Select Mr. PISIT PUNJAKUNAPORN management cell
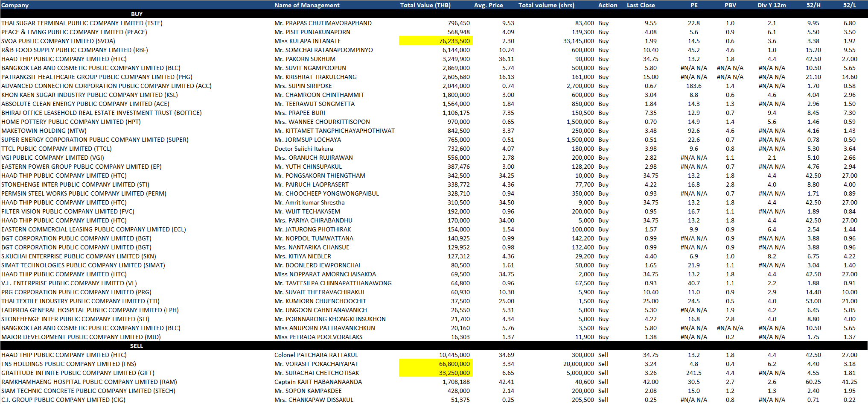868x404 pixels. [312, 32]
